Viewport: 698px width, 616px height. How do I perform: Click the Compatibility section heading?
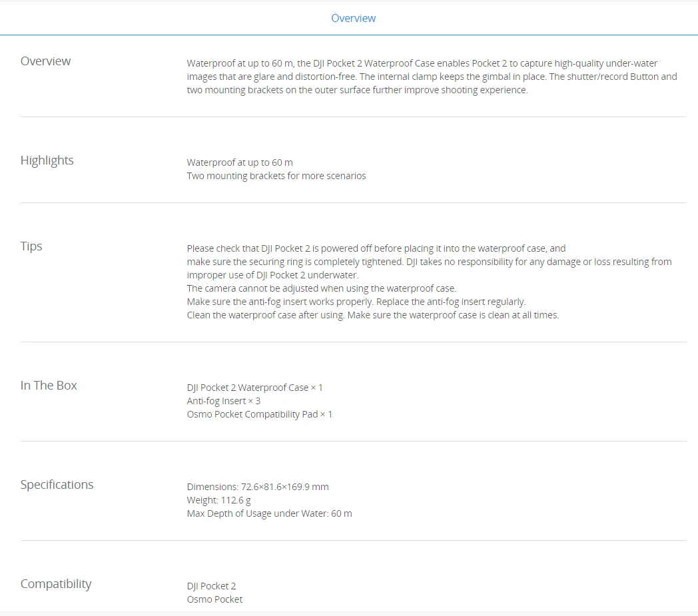click(x=56, y=584)
